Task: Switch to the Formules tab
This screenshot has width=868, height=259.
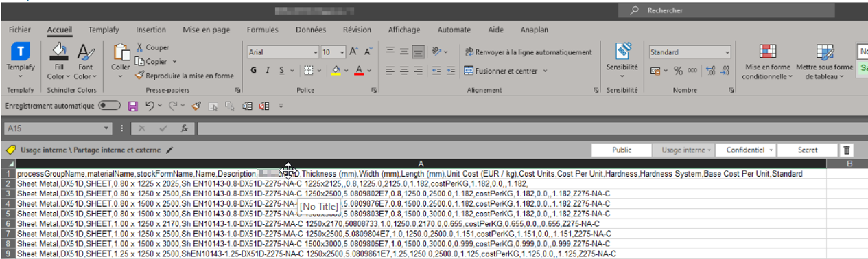Action: pyautogui.click(x=262, y=30)
